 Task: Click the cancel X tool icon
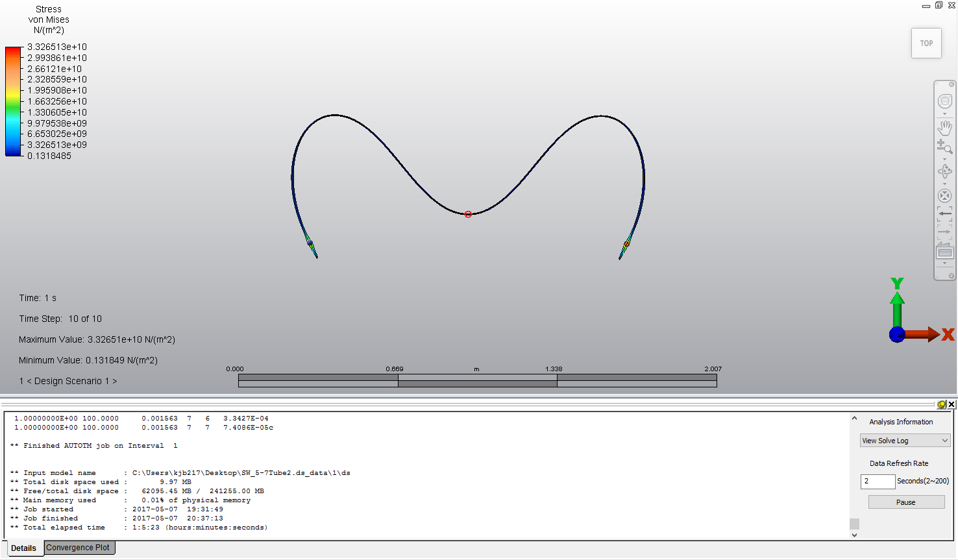pos(945,195)
